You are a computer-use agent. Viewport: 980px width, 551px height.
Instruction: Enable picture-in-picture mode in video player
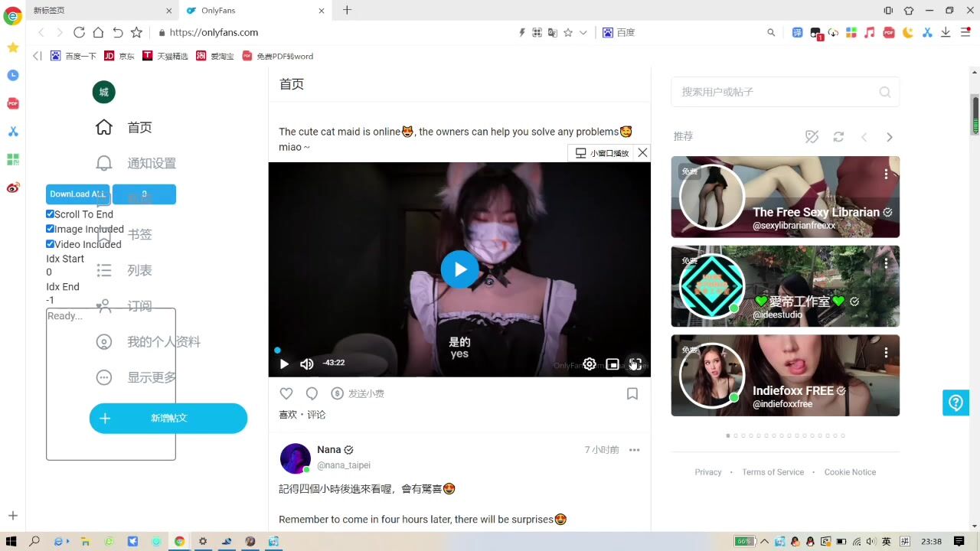click(612, 364)
